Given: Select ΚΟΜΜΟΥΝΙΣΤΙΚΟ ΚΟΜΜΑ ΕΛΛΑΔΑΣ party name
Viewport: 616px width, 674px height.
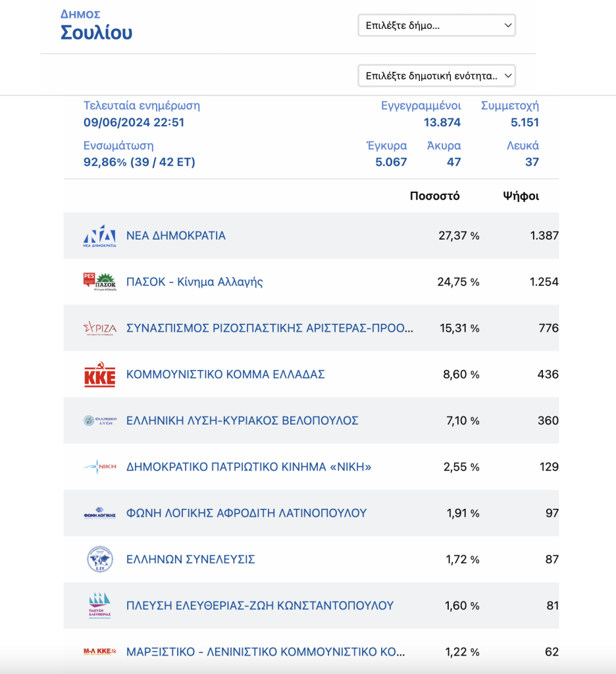Looking at the screenshot, I should [x=225, y=375].
